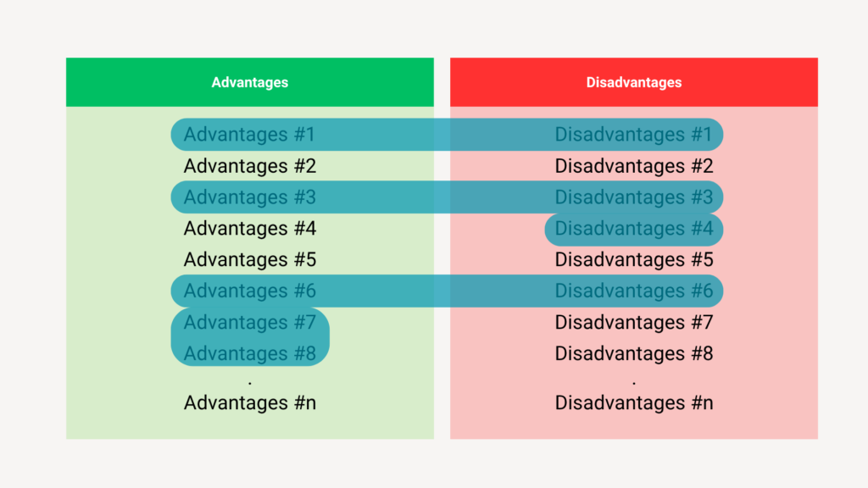Choose the Disadvantages #5 item
The image size is (868, 488).
(x=634, y=260)
